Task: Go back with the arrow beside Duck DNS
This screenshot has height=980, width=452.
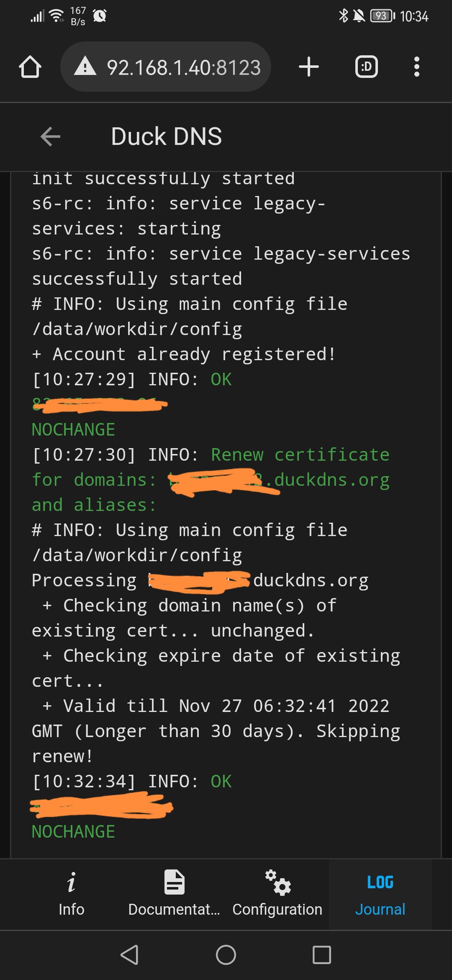Action: (x=51, y=137)
